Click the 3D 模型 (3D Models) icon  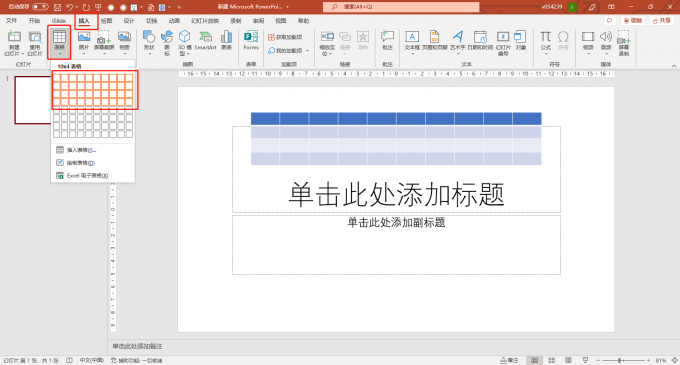(x=185, y=37)
